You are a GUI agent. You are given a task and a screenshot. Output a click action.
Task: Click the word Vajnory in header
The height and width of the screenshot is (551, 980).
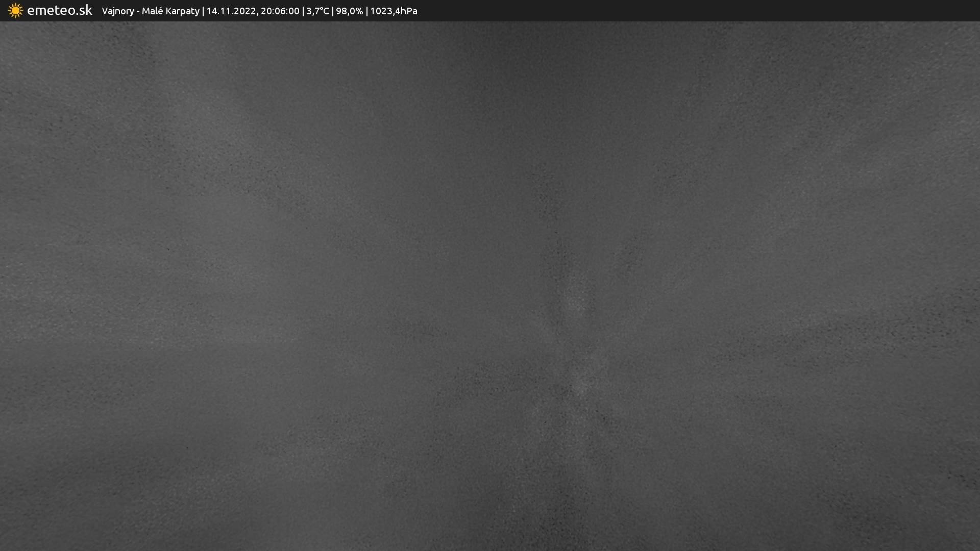(x=117, y=11)
